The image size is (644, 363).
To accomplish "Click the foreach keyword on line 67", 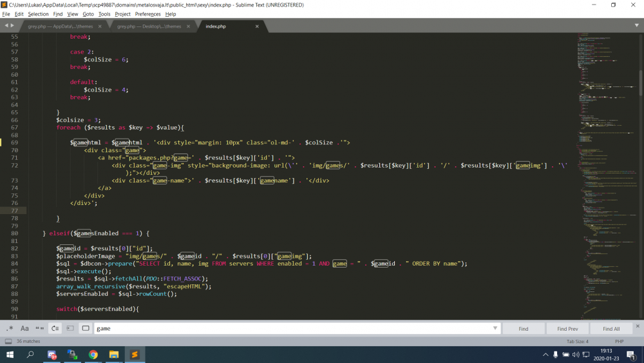I will [68, 128].
